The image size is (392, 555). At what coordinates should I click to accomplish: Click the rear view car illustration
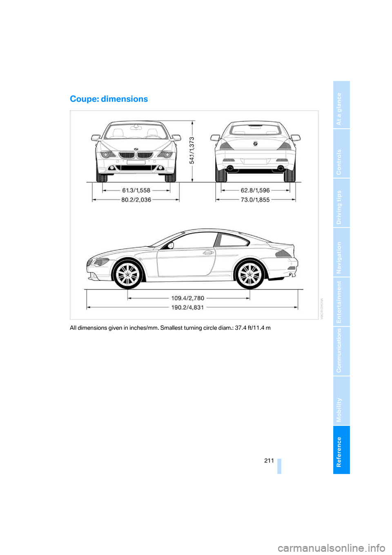[255, 151]
